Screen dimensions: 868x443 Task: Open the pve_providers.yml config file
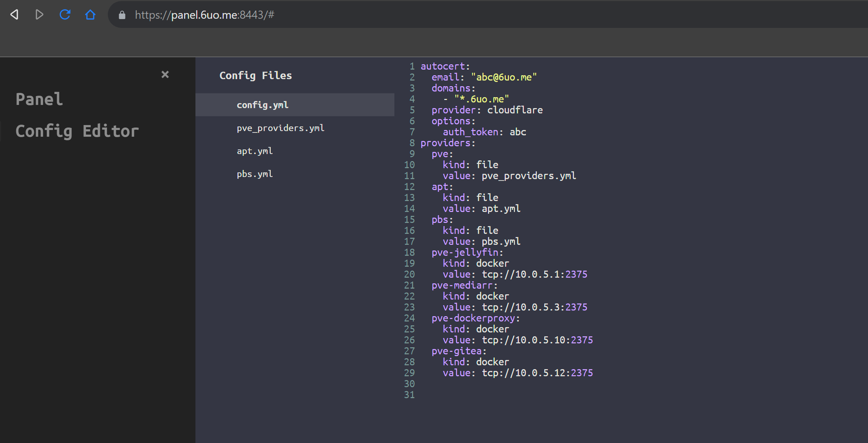280,128
